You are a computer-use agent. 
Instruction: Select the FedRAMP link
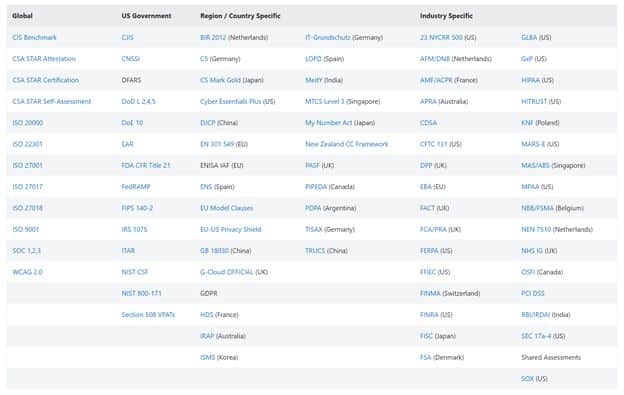(136, 187)
